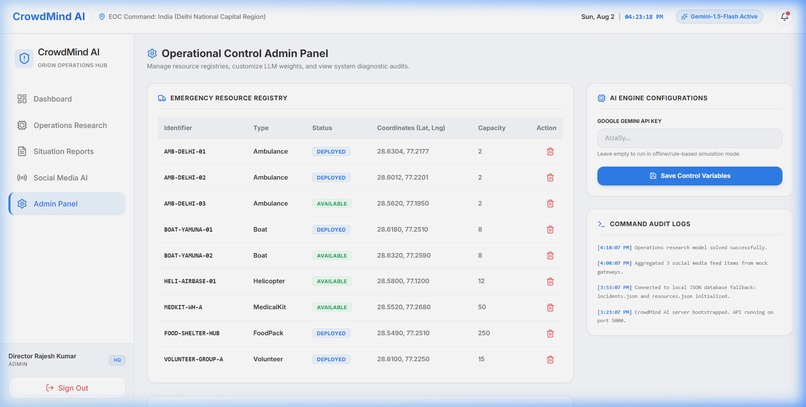Navigate to Social Media AI
This screenshot has width=806, height=407.
tap(67, 177)
